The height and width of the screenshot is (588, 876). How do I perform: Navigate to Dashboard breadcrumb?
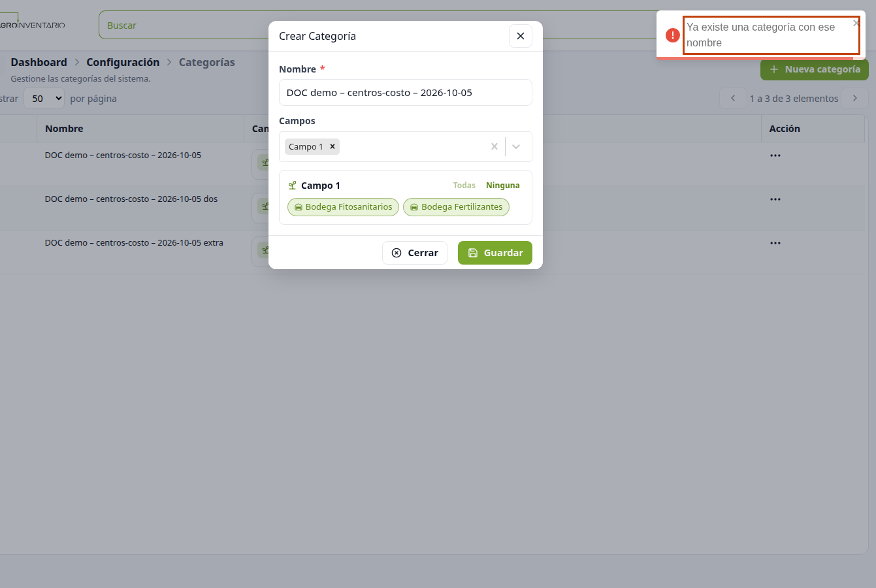[x=39, y=62]
